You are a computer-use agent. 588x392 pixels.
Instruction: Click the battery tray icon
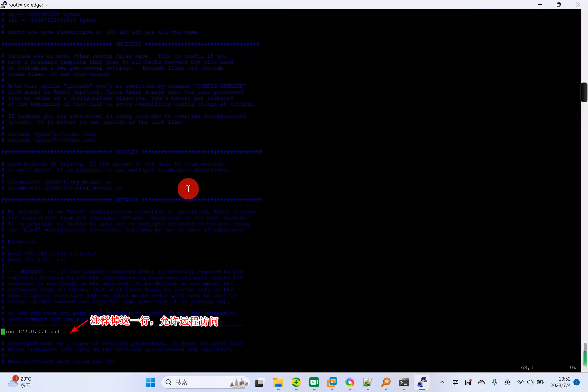click(540, 382)
